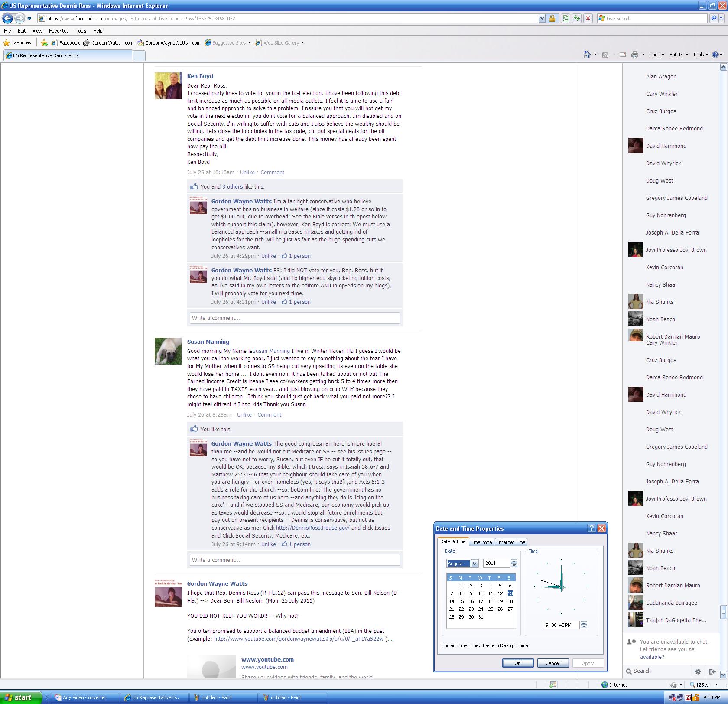Viewport: 728px width, 704px height.
Task: Click the zoom magnifier 125% icon
Action: [692, 685]
